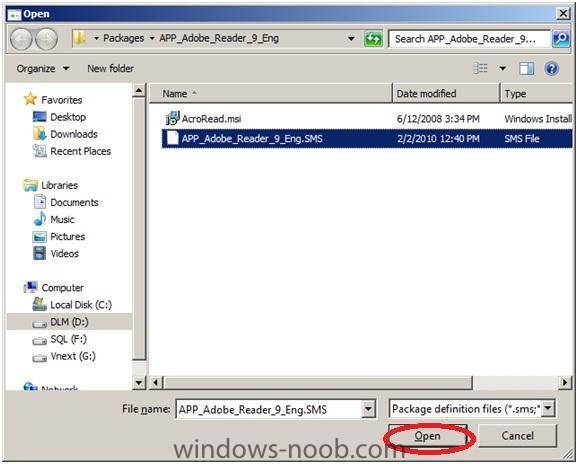Open help with the blue question icon
The image size is (578, 464).
click(x=552, y=68)
